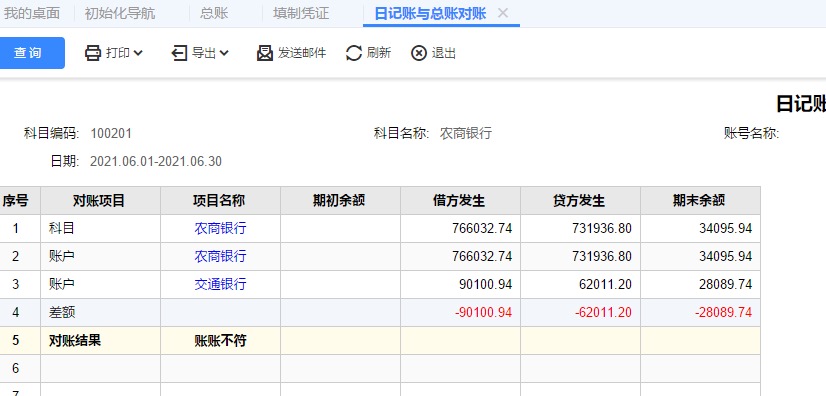Click the printer icon
Screen dimensions: 826x396
click(93, 53)
